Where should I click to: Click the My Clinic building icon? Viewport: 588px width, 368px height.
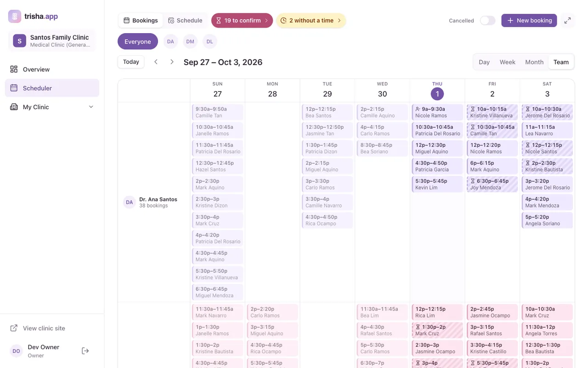(x=14, y=107)
